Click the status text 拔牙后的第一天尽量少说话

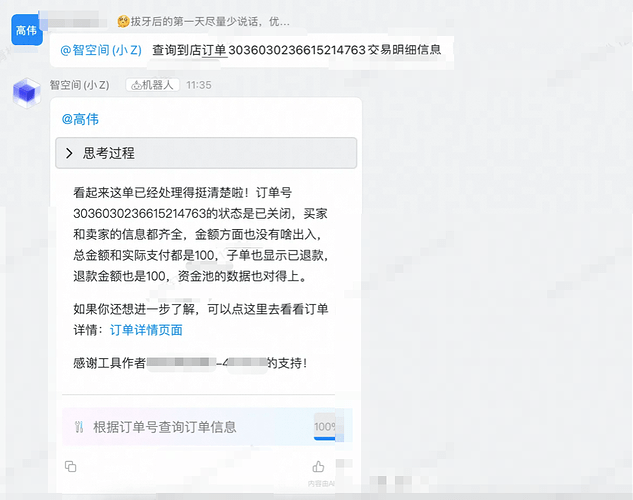tap(210, 21)
